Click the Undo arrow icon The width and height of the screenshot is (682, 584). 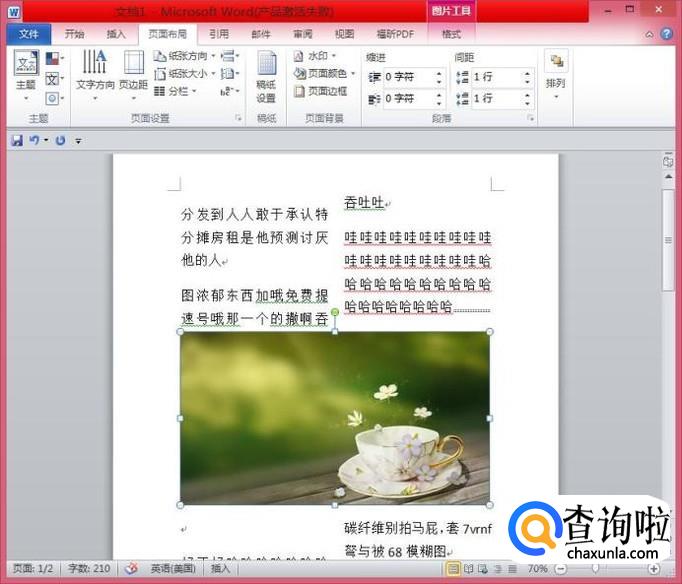[x=34, y=140]
